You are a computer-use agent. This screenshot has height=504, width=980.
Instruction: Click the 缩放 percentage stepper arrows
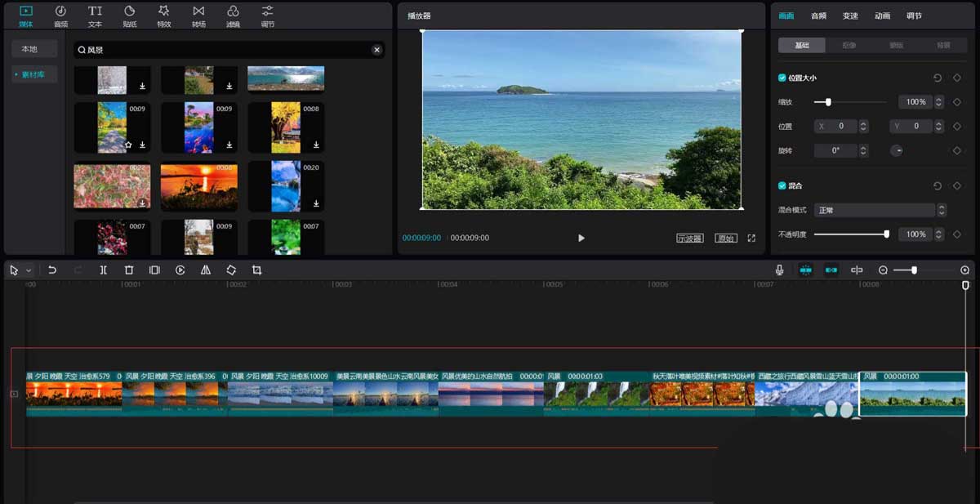click(938, 102)
